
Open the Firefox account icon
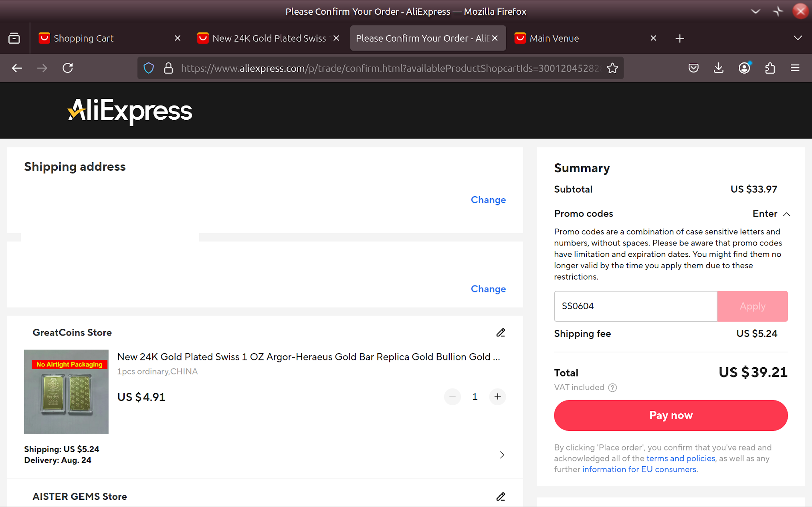[x=744, y=68]
